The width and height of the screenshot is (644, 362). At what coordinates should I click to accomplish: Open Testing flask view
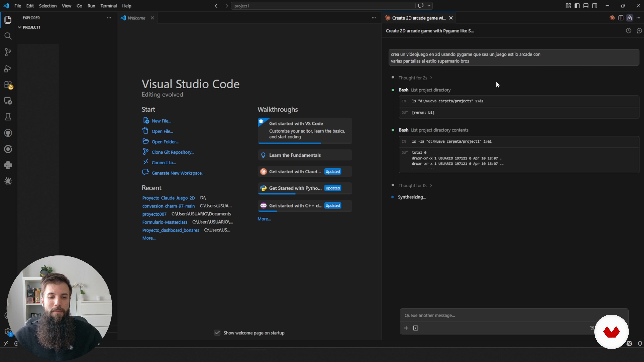8,117
